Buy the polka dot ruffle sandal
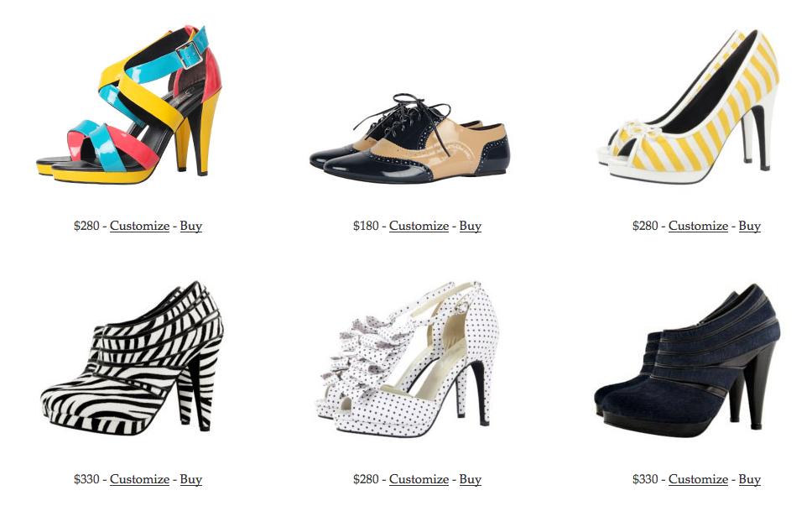812x506 pixels. pos(471,480)
